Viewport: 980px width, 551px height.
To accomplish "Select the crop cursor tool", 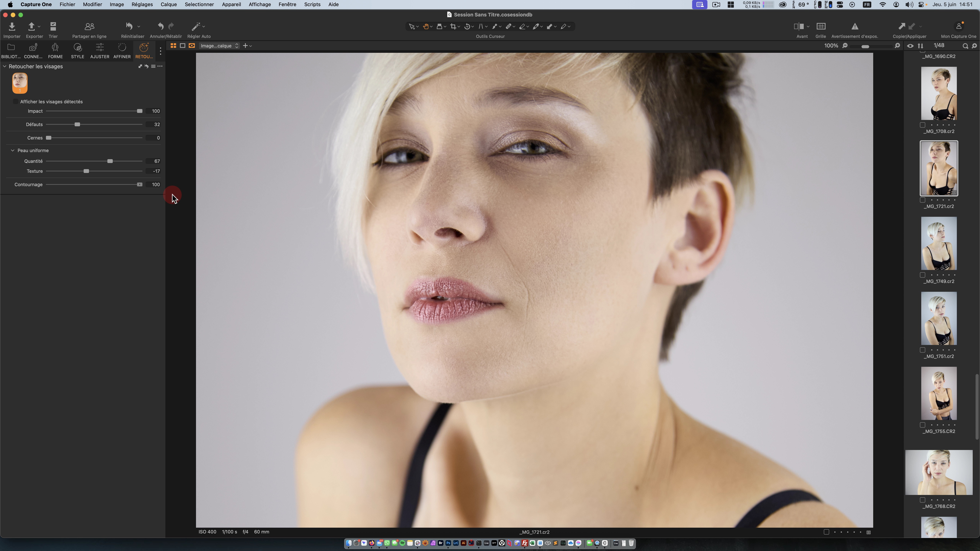I will [453, 26].
